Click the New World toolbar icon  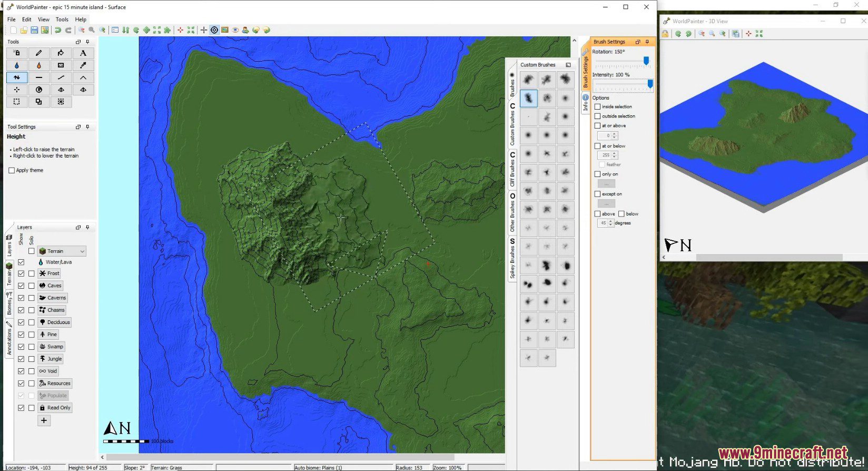[13, 30]
